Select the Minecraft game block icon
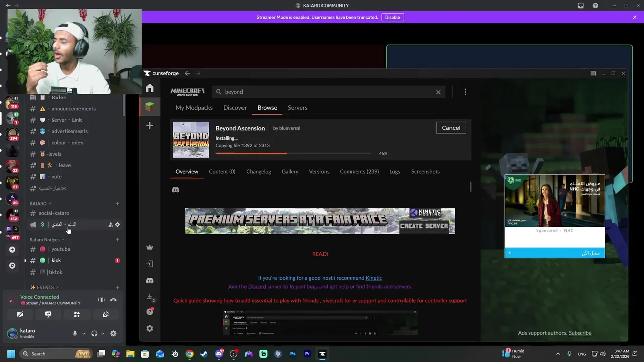The width and height of the screenshot is (644, 362). [150, 106]
